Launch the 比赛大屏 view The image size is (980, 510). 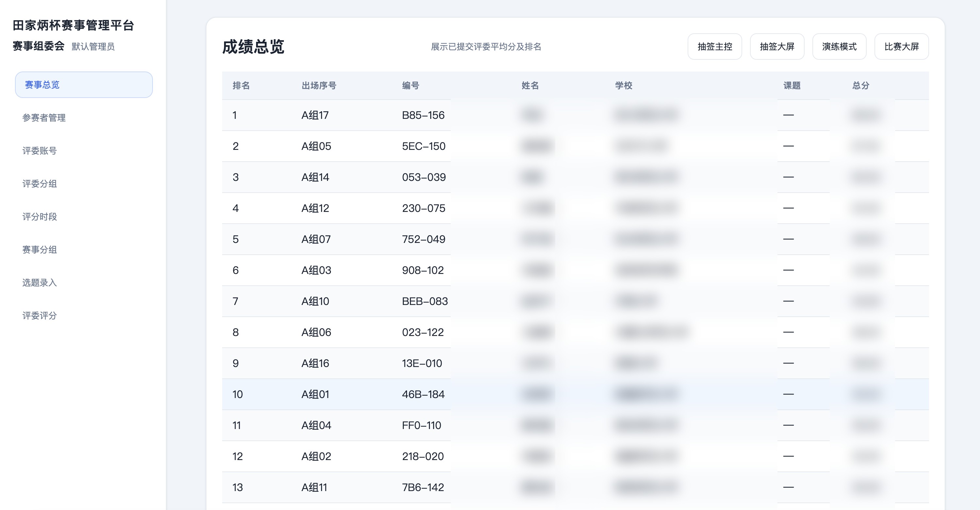(x=902, y=46)
